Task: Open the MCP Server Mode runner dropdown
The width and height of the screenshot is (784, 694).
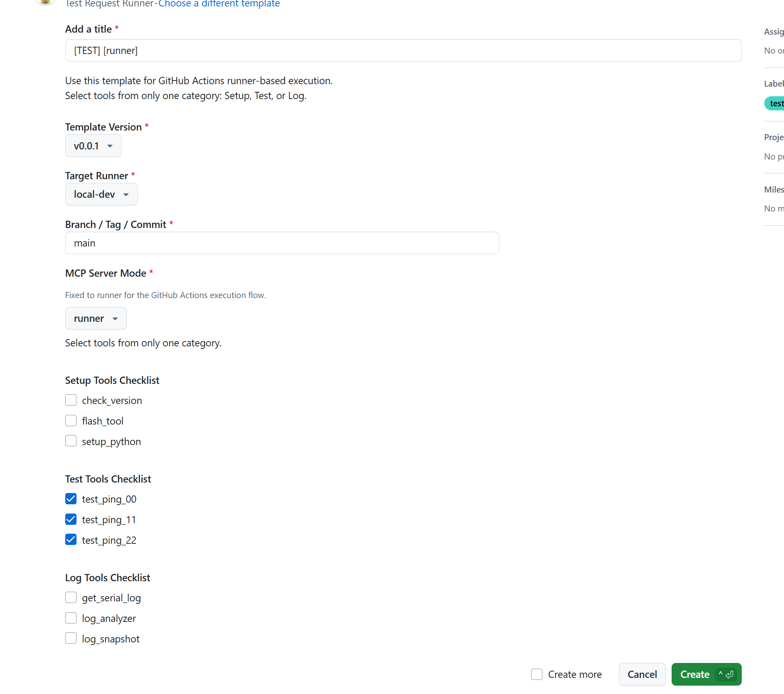Action: (x=96, y=319)
